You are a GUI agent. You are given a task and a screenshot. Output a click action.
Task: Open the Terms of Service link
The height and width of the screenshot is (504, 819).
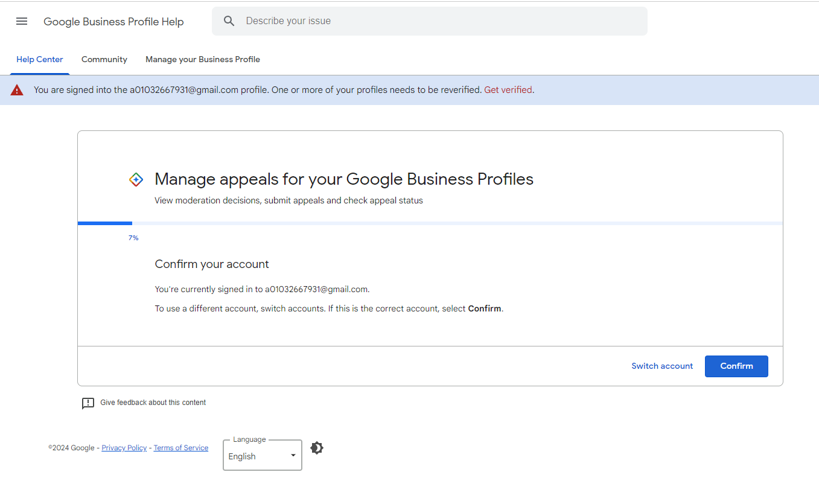[x=181, y=448]
